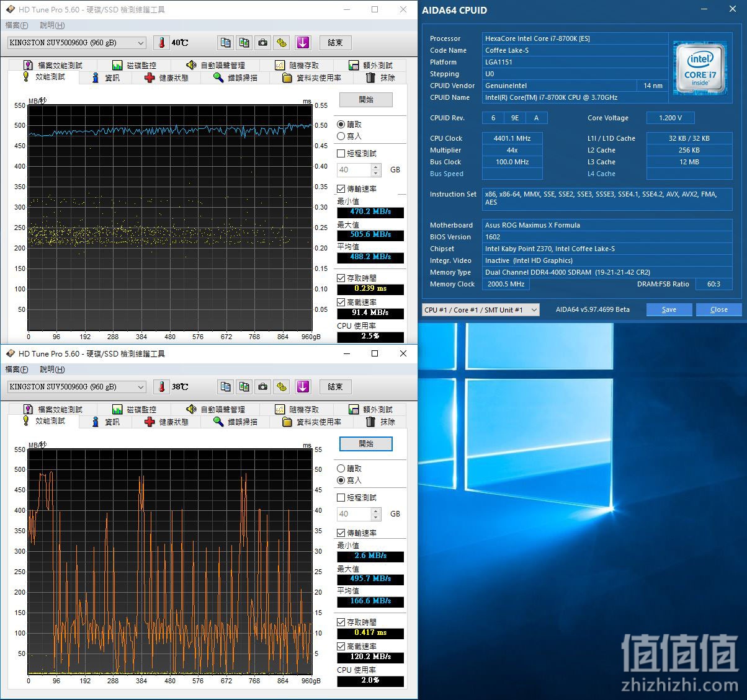Viewport: 747px width, 700px height.
Task: Click Intel(R) Core(TM) i7-8700K CPUID Name field
Action: 575,97
